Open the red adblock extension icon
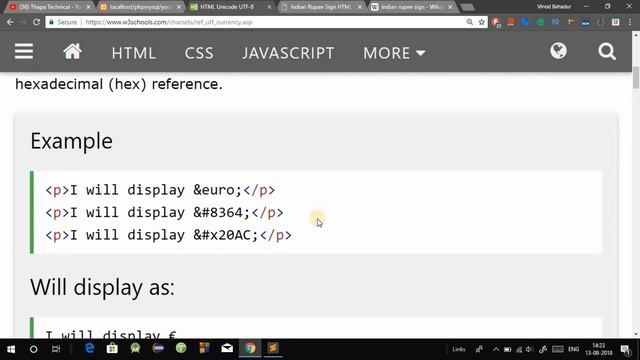Screen dimensions: 640x360 click(496, 22)
